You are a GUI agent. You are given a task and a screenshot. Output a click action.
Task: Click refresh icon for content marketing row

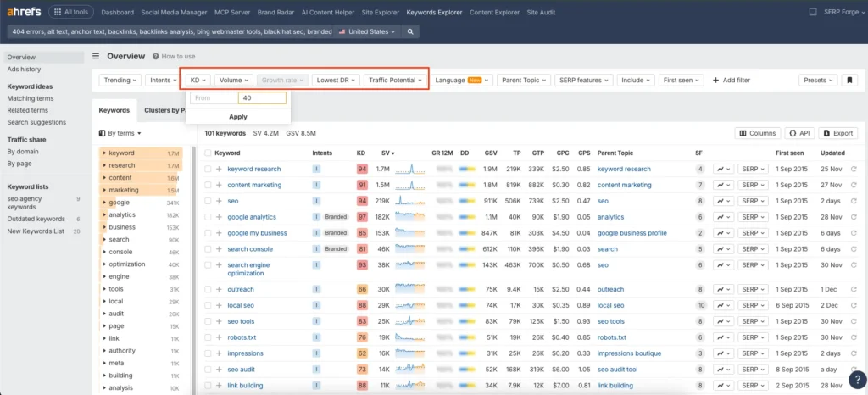click(853, 185)
